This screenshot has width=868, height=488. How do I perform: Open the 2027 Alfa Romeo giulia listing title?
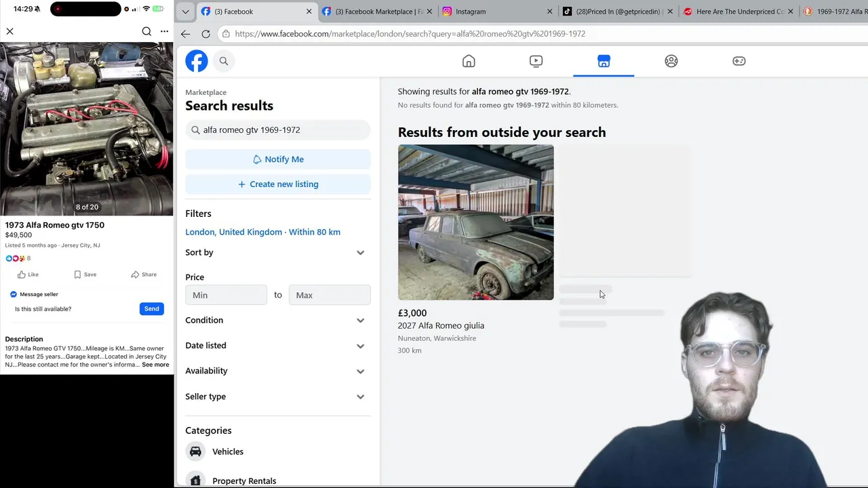pyautogui.click(x=441, y=325)
